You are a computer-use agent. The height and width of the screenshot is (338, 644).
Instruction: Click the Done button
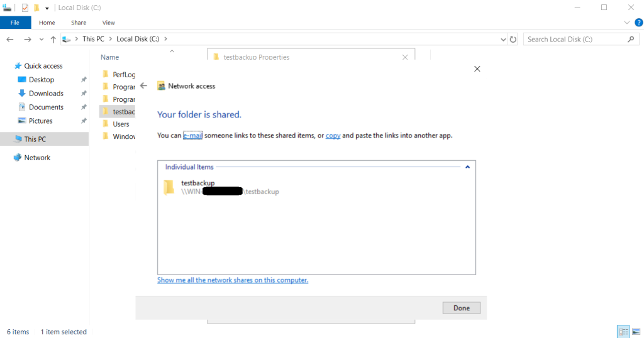tap(461, 308)
